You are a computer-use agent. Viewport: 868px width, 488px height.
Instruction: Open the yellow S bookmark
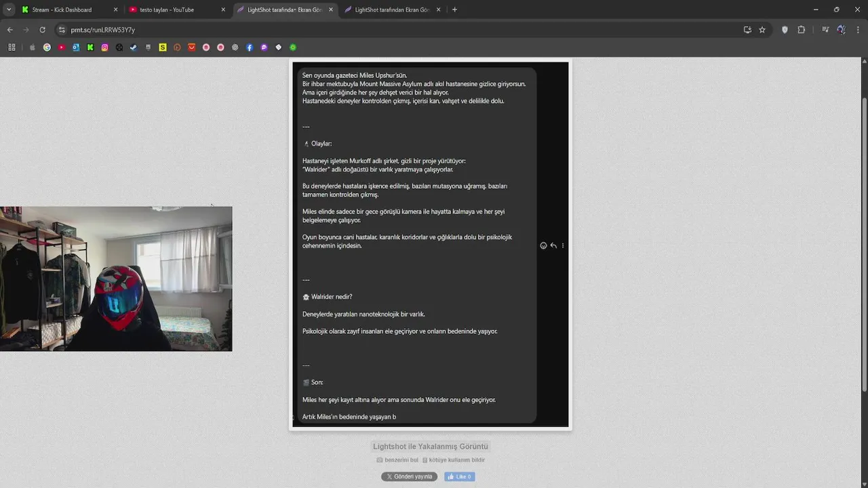coord(163,47)
